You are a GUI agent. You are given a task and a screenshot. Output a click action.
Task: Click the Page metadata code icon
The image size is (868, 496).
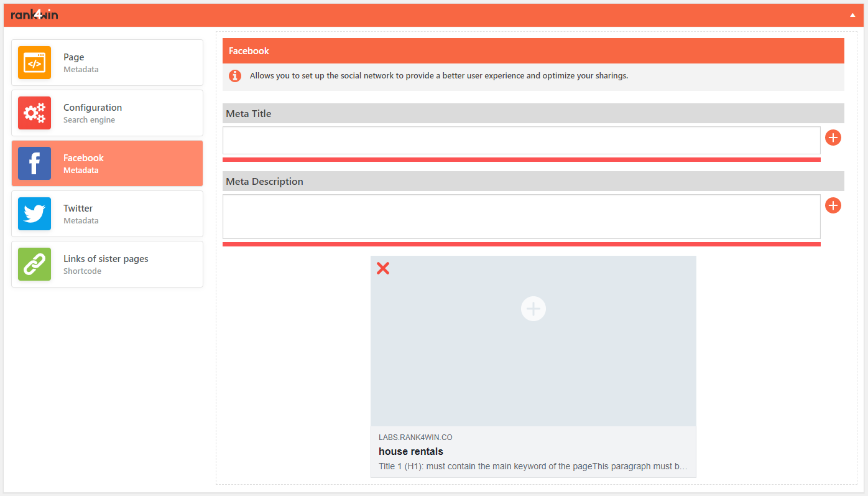(34, 63)
